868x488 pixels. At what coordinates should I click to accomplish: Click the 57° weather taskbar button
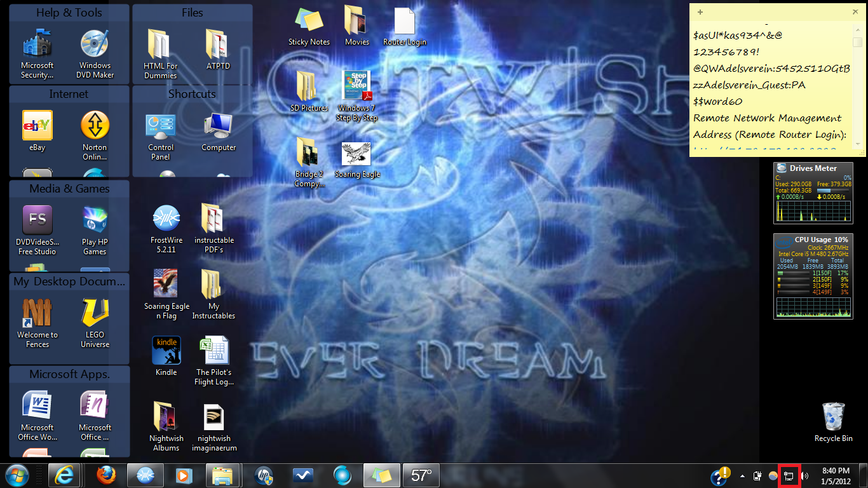tap(422, 475)
